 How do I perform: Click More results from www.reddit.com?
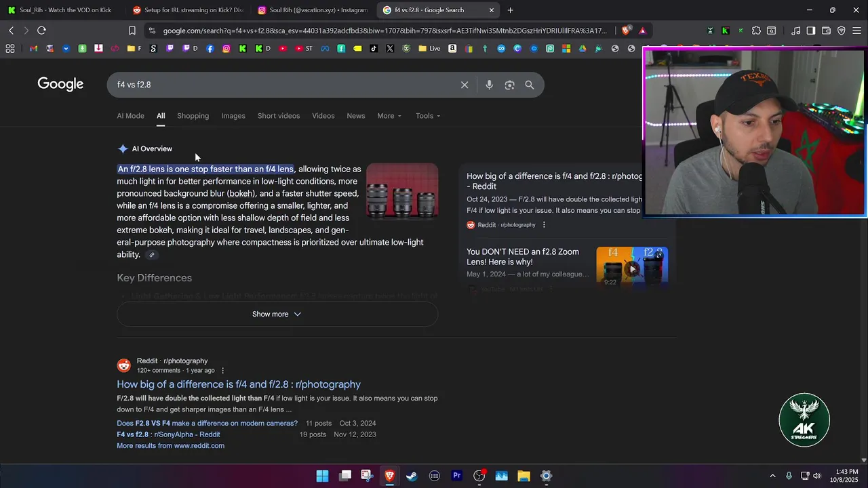(x=170, y=446)
